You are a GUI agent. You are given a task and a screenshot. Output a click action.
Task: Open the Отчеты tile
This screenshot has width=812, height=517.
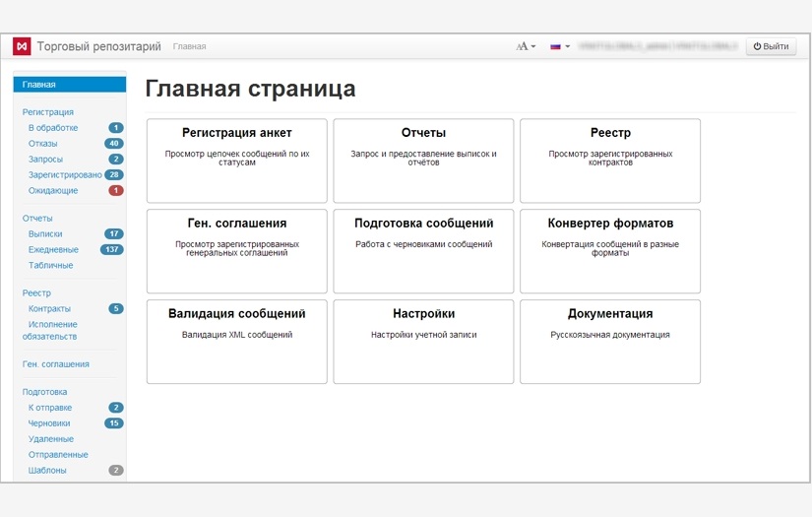pyautogui.click(x=423, y=161)
